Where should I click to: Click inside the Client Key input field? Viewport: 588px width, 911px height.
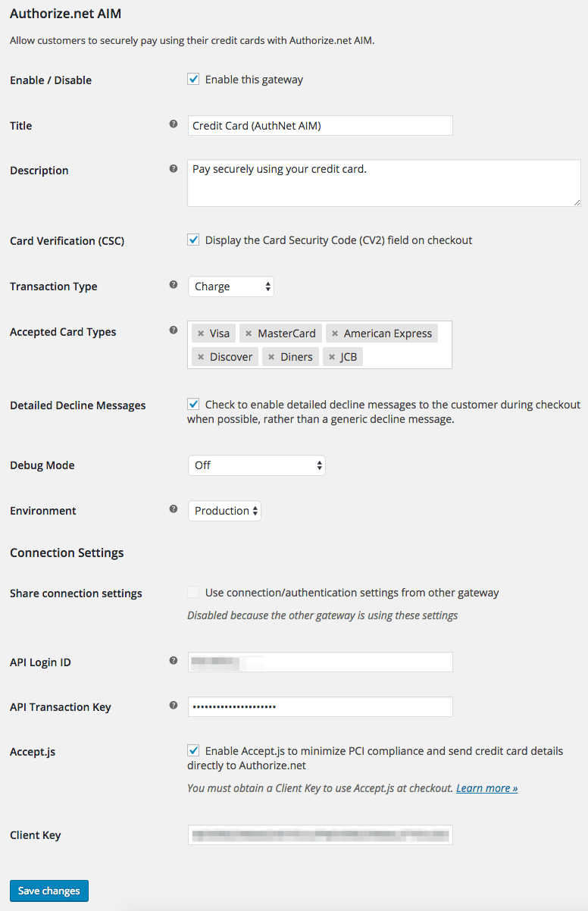pyautogui.click(x=320, y=834)
